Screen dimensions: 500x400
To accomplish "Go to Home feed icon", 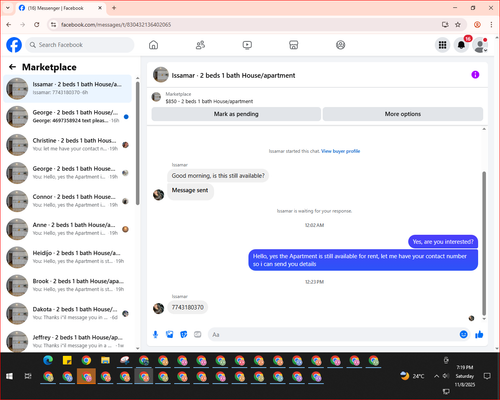I will 153,45.
